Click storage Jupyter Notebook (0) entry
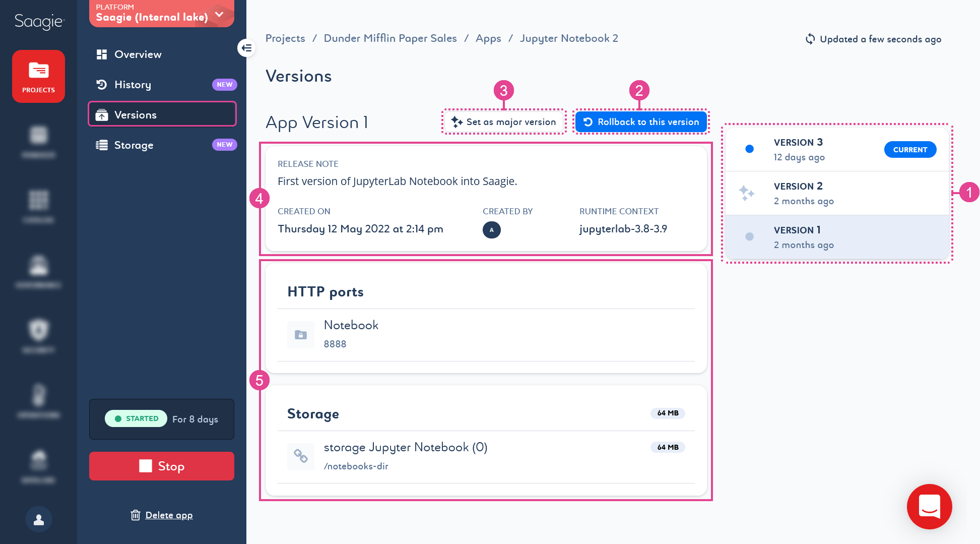 click(406, 447)
